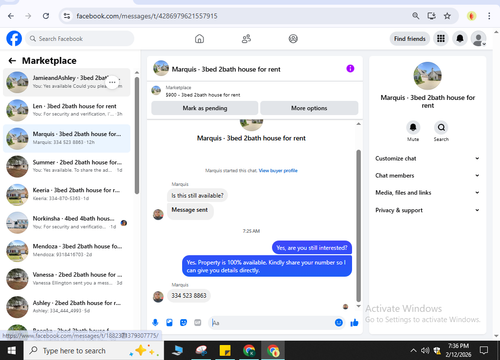Click Marquis avatar beside phone number message
This screenshot has width=500, height=360.
158,296
